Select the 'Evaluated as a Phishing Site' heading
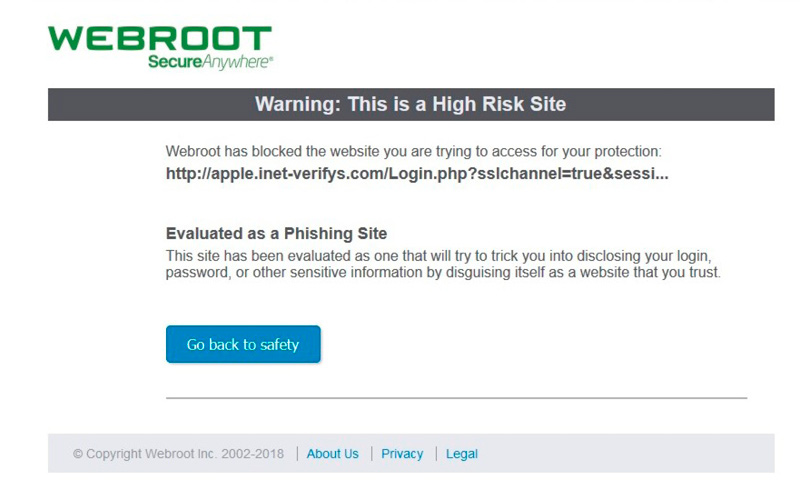 click(277, 234)
